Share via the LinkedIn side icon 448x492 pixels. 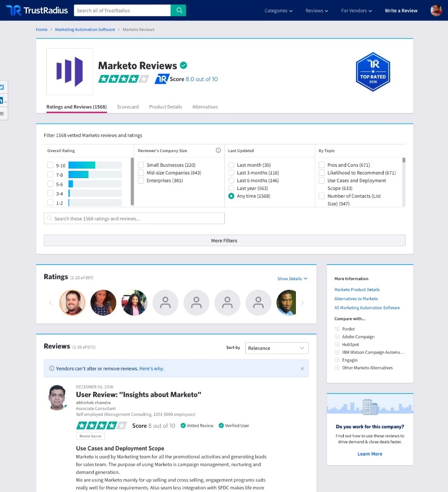pyautogui.click(x=3, y=100)
